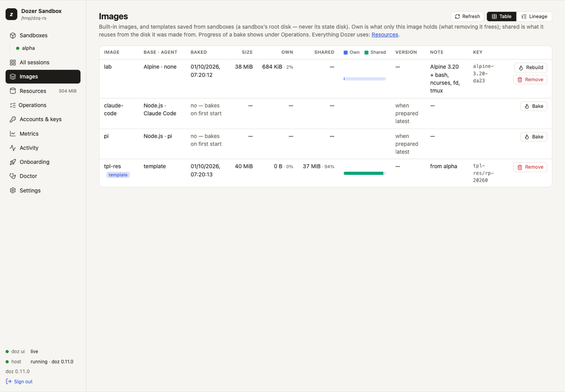This screenshot has width=565, height=392.
Task: Click the IMAGE column header
Action: [x=111, y=52]
